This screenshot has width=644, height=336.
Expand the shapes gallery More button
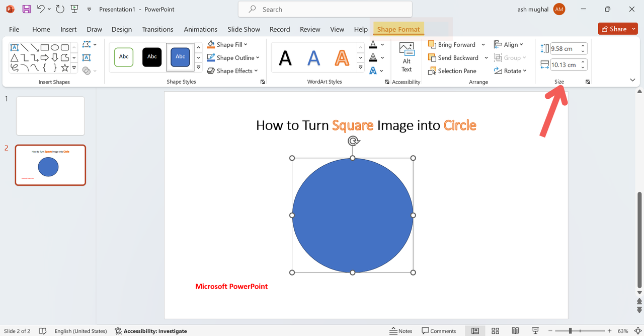(74, 68)
